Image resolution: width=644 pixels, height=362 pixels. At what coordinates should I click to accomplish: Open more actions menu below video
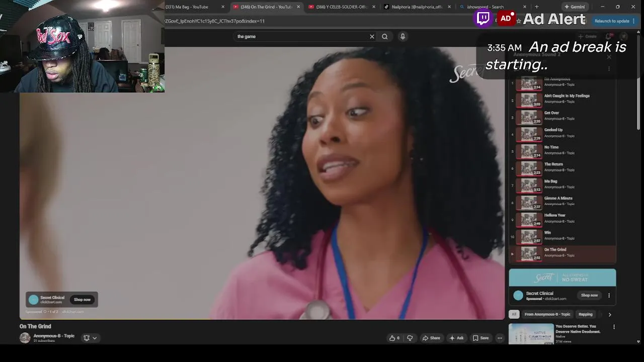click(x=500, y=338)
